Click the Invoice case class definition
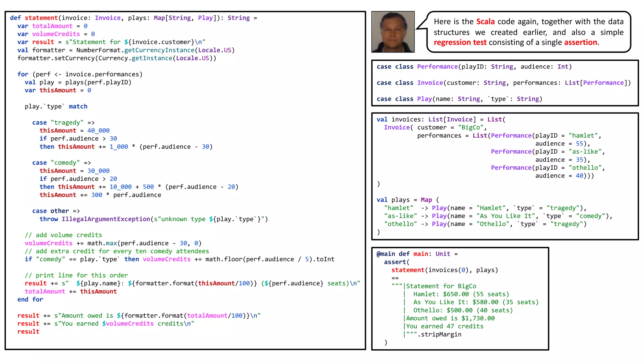 pyautogui.click(x=503, y=83)
